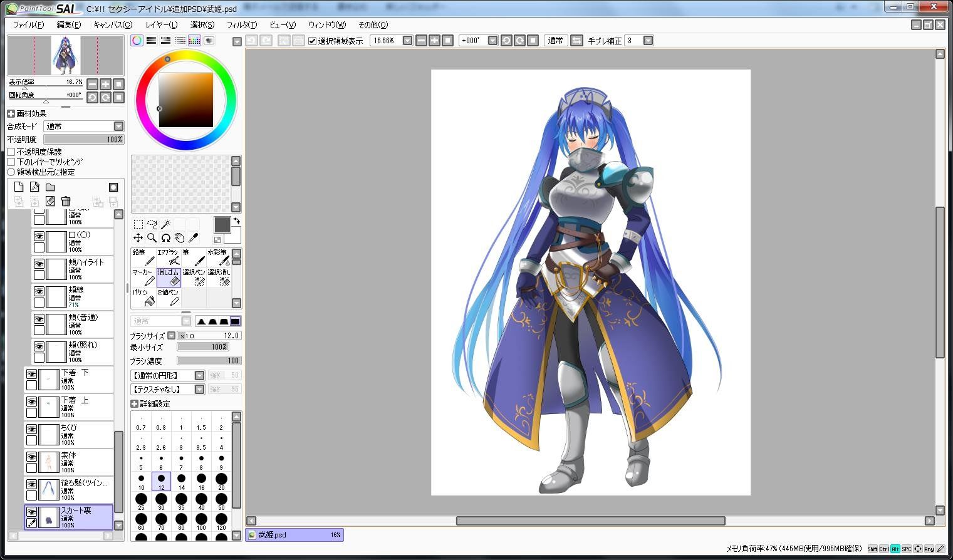Select the Bucket (バケツ) tool
Image resolution: width=953 pixels, height=560 pixels.
(143, 298)
